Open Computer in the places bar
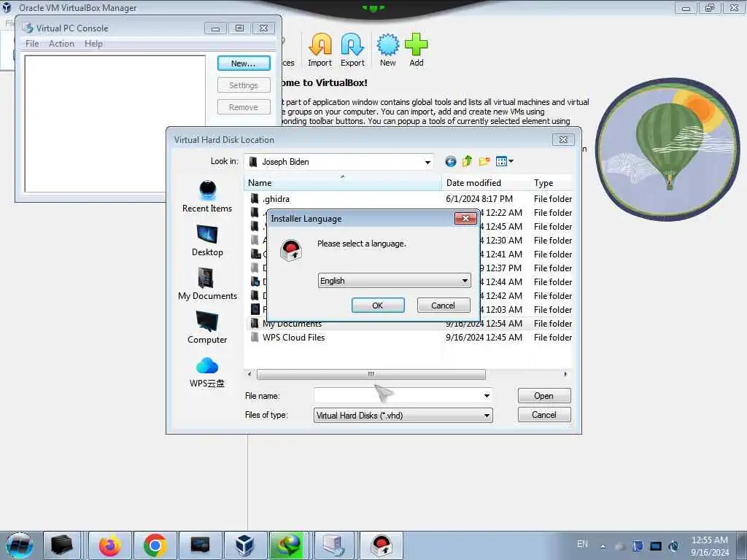 click(206, 327)
